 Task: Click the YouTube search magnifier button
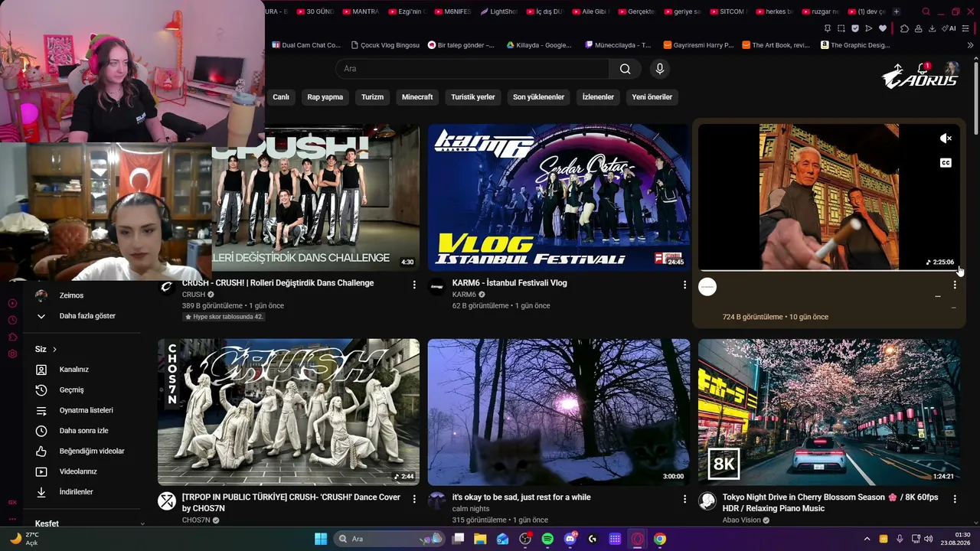[x=626, y=69]
